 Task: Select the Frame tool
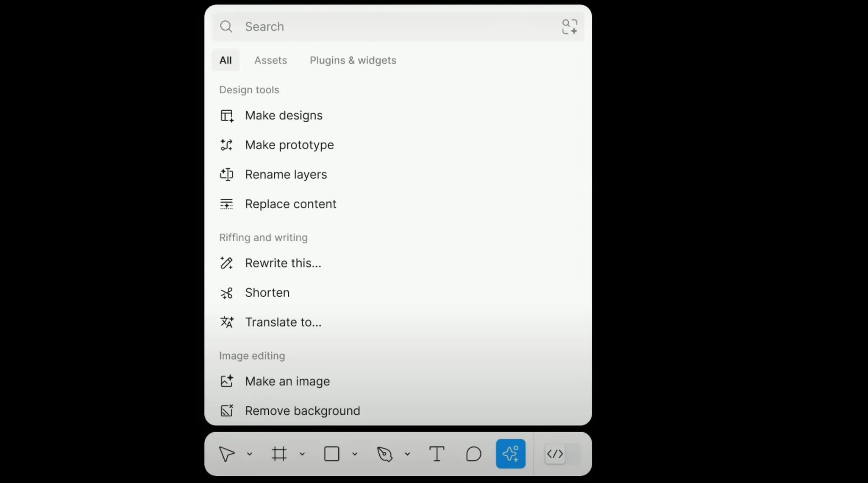point(279,454)
